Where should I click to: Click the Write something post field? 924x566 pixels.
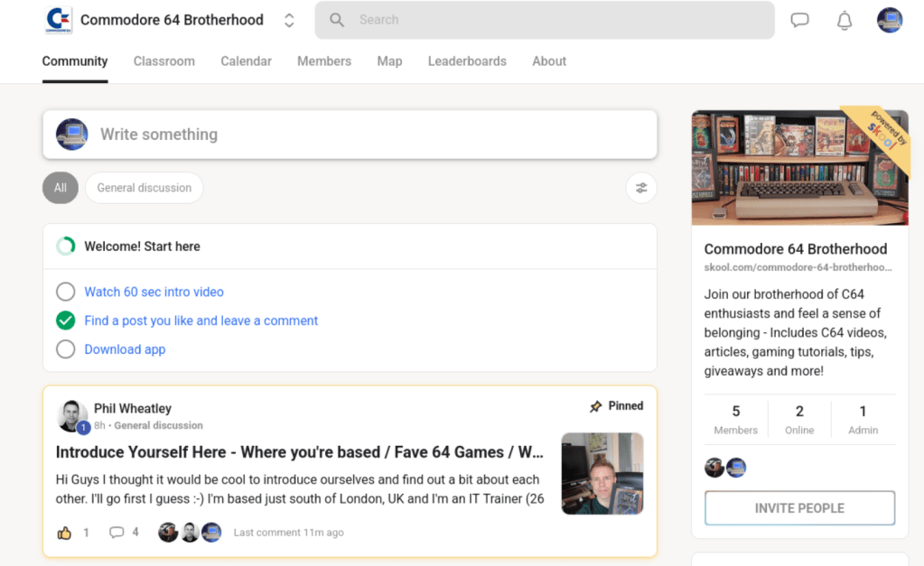pos(350,135)
